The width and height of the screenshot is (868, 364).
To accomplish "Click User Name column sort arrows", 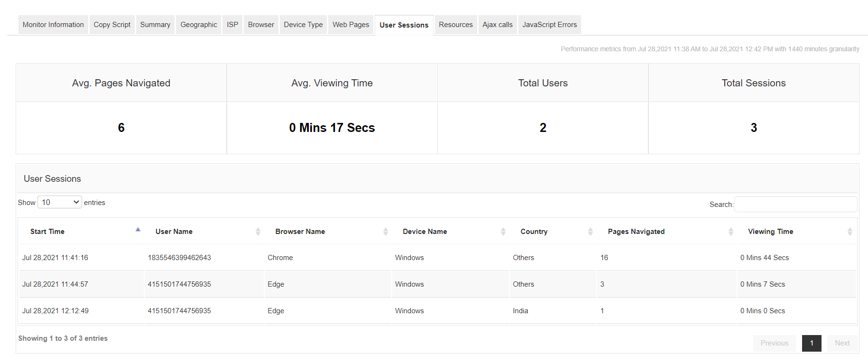I will click(258, 232).
